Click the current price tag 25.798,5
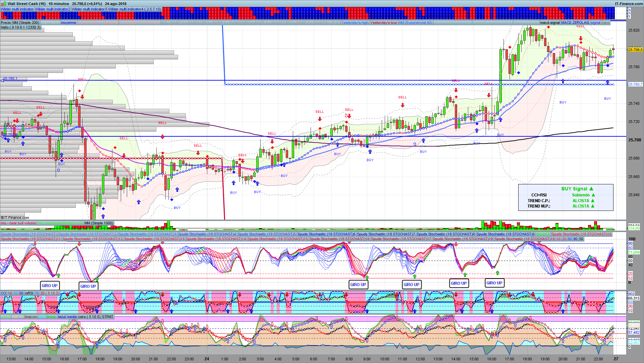The image size is (644, 363). [635, 50]
